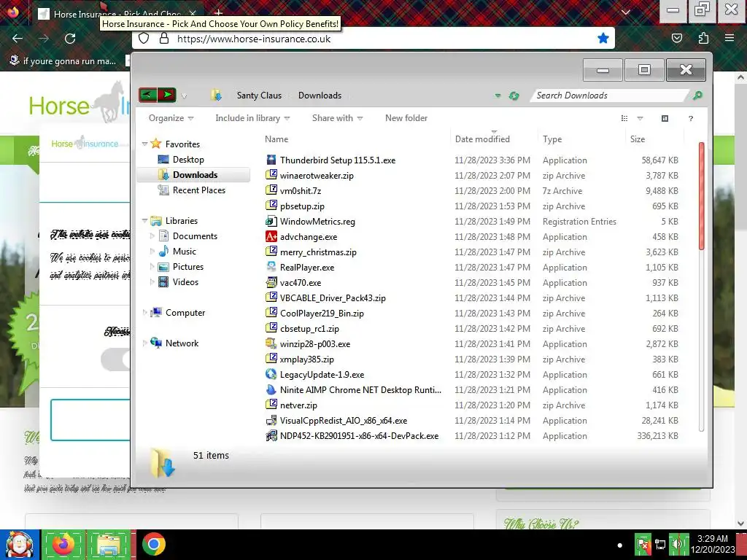The width and height of the screenshot is (747, 560).
Task: Collapse the Favorites tree group
Action: click(x=145, y=144)
